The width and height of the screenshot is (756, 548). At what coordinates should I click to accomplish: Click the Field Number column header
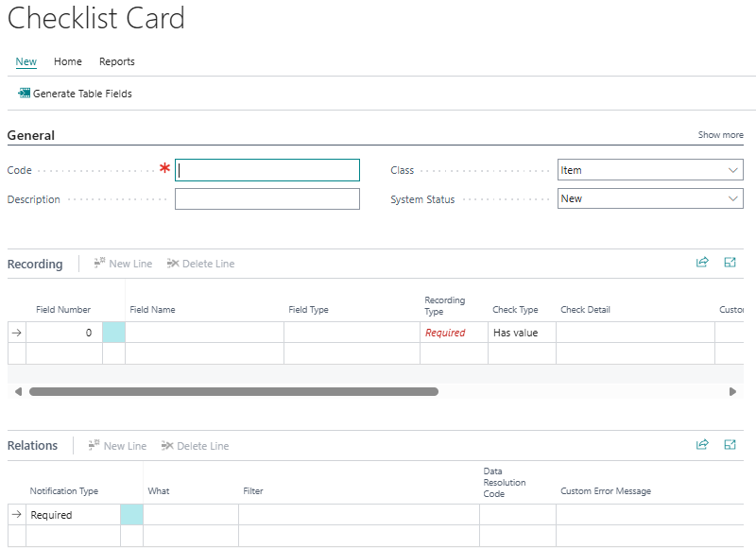[63, 309]
